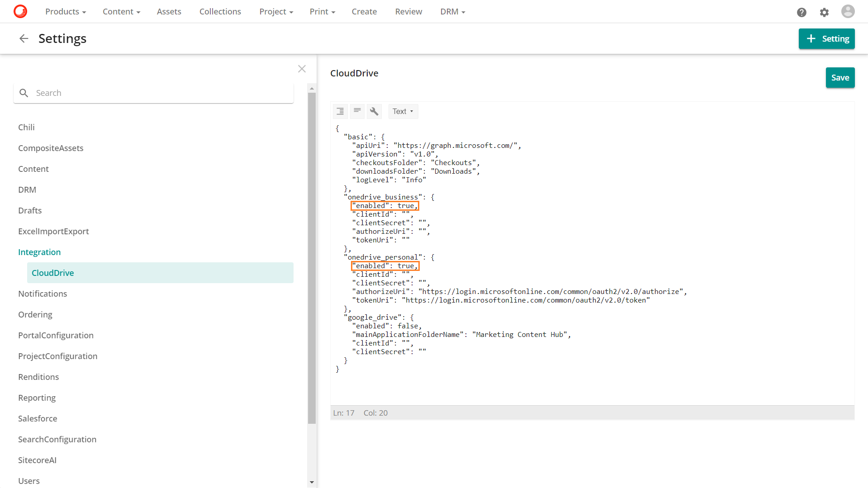This screenshot has height=488, width=868.
Task: Select the Ordering category
Action: (35, 314)
